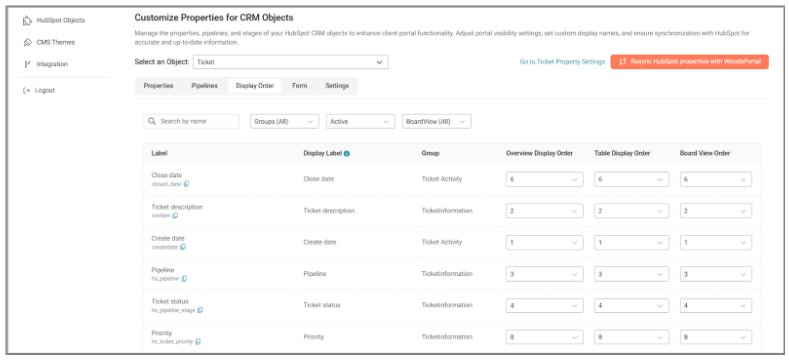
Task: Click the Label column header
Action: 159,154
